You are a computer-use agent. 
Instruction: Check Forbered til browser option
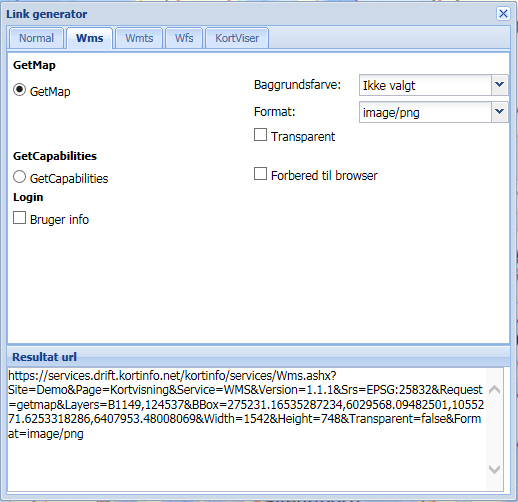pos(260,174)
